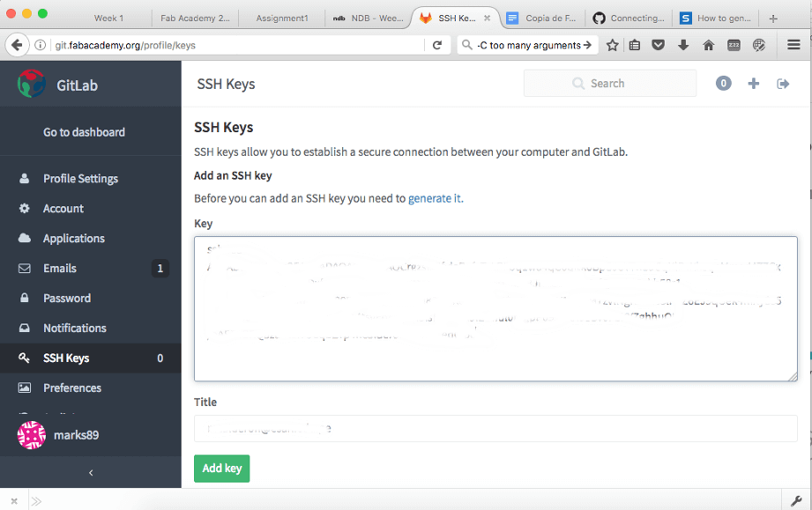The height and width of the screenshot is (510, 812).
Task: Open Emails in sidebar
Action: pos(91,269)
